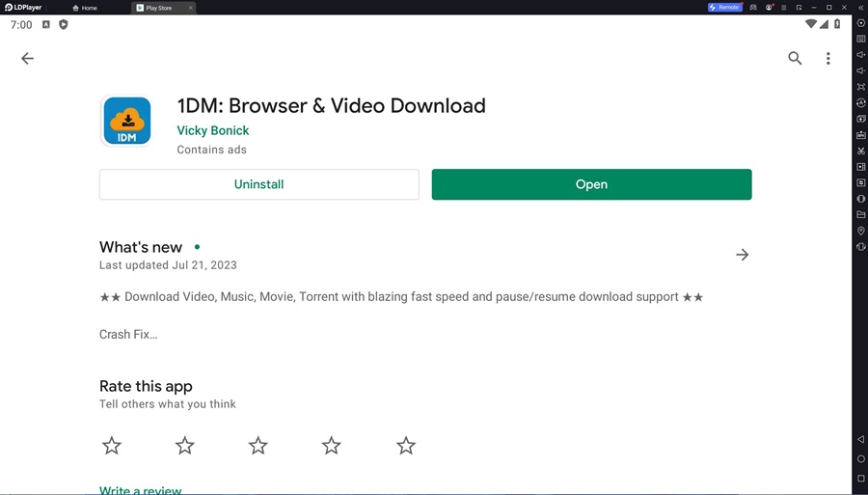The height and width of the screenshot is (495, 868).
Task: Expand What's new with the arrow
Action: 743,255
